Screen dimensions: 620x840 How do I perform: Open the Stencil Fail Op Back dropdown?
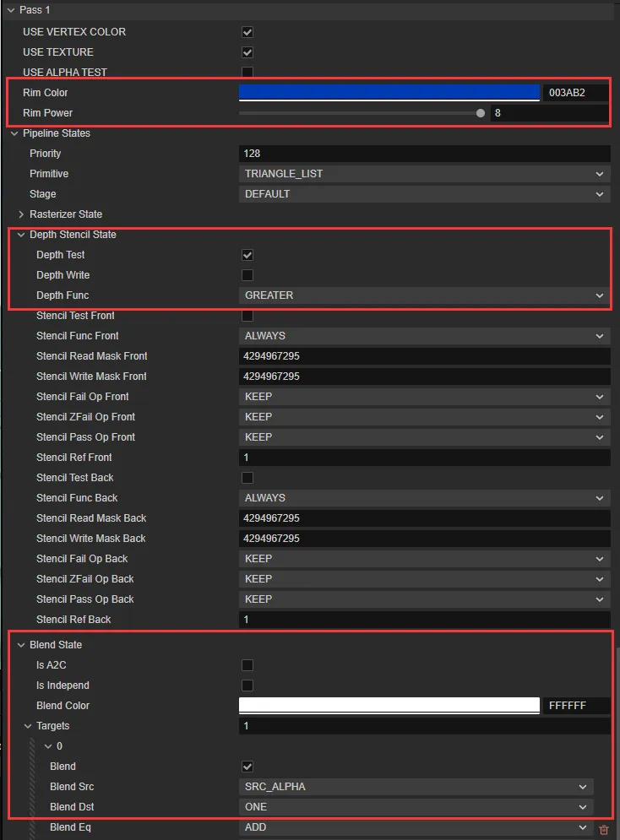424,559
